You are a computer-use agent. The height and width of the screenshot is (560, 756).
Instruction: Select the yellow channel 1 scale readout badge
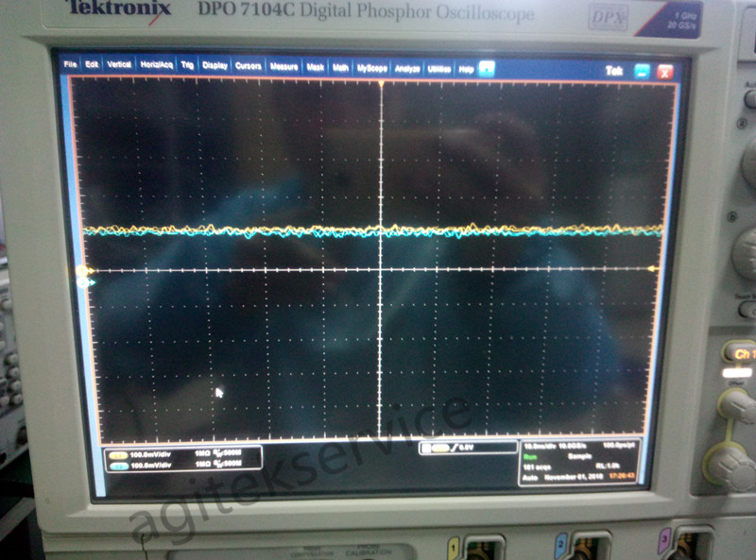[x=118, y=454]
